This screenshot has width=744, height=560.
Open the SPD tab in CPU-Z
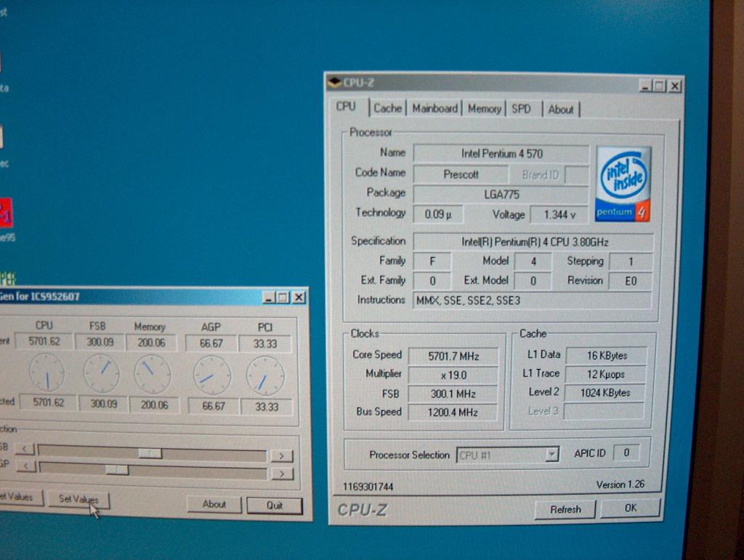[x=521, y=109]
